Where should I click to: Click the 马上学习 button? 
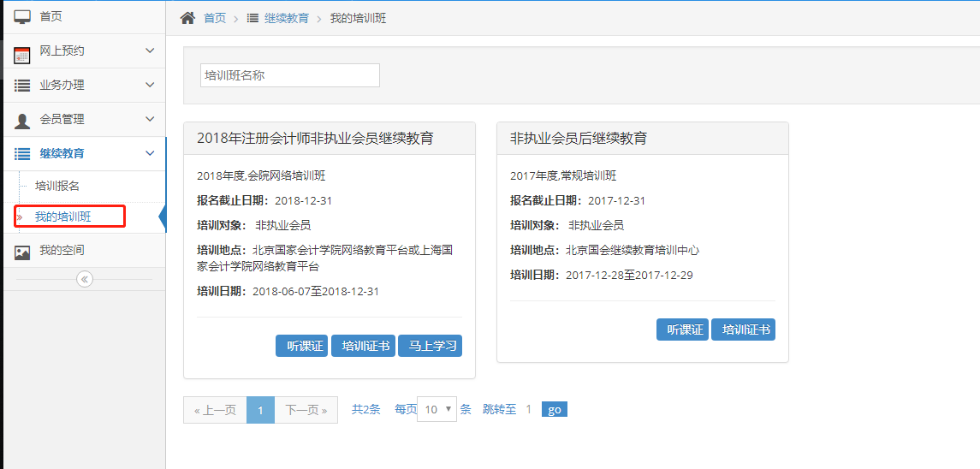pos(430,346)
